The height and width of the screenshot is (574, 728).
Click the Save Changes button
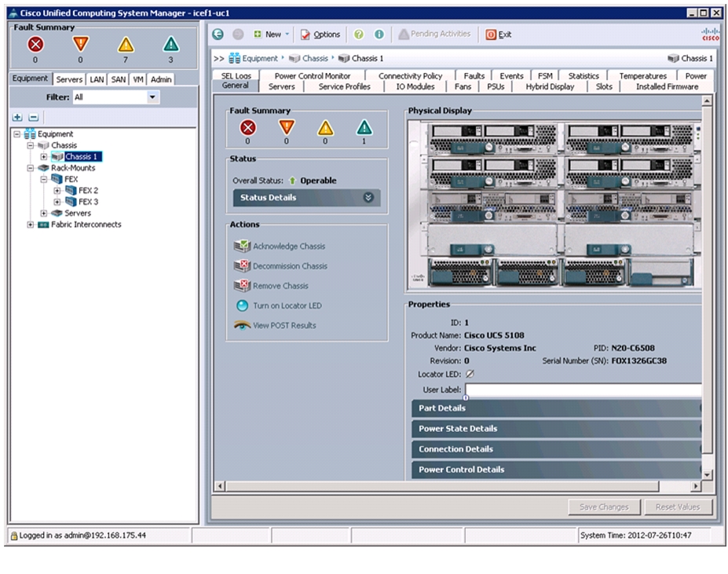tap(604, 507)
